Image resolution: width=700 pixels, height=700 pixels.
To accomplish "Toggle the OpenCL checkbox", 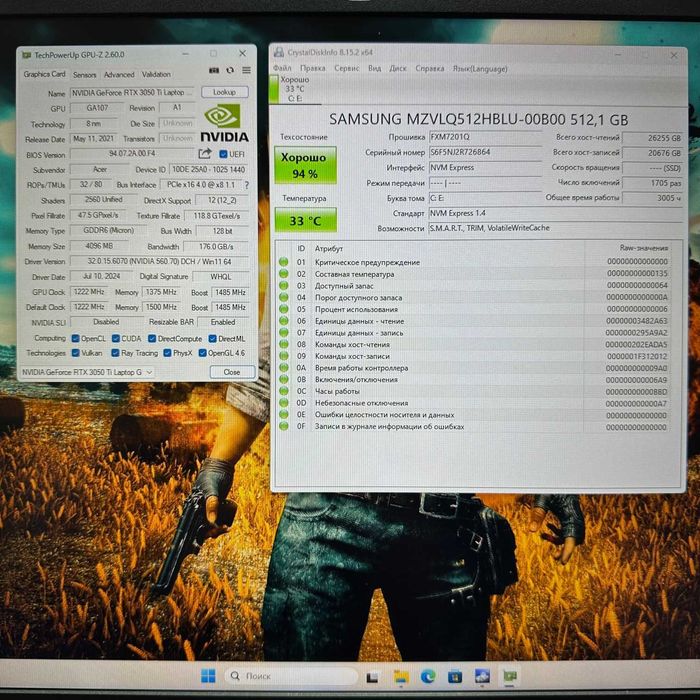I will pos(75,338).
